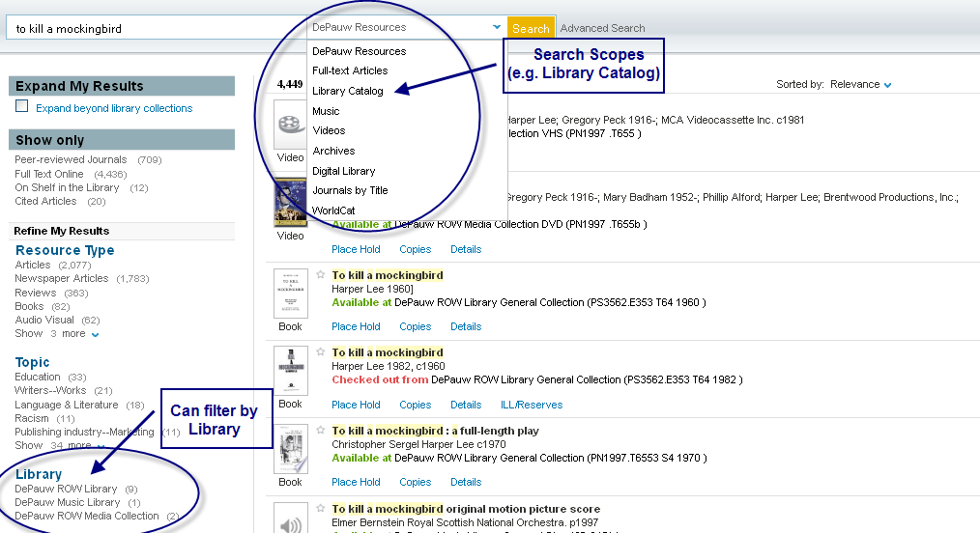Open Details of the full-length play
980x533 pixels.
466,482
